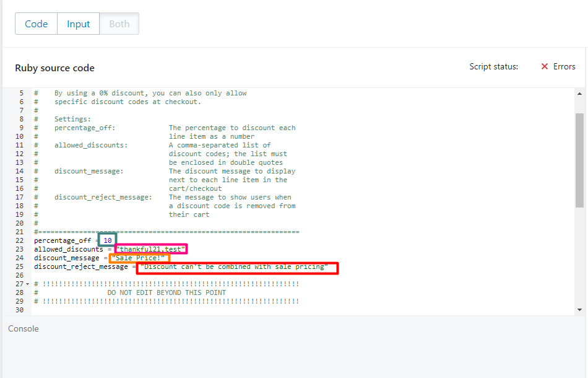588x378 pixels.
Task: Click the DO NOT EDIT BEYOND THIS POINT comment
Action: (x=166, y=292)
